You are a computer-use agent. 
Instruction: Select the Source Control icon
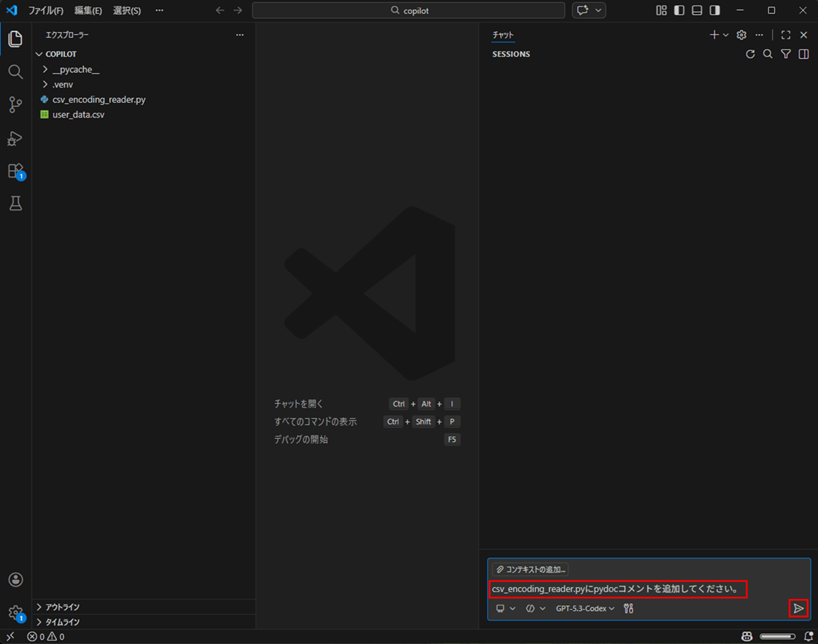pyautogui.click(x=15, y=104)
